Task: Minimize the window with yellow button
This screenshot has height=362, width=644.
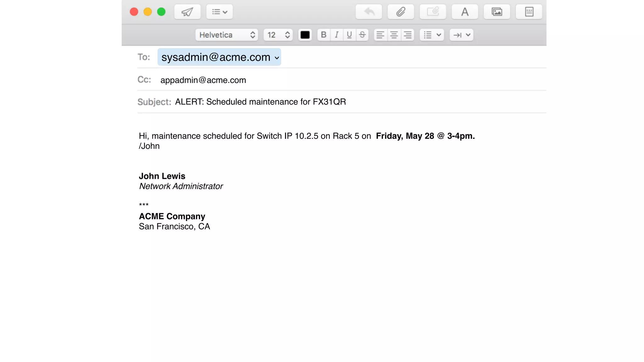Action: click(x=148, y=12)
